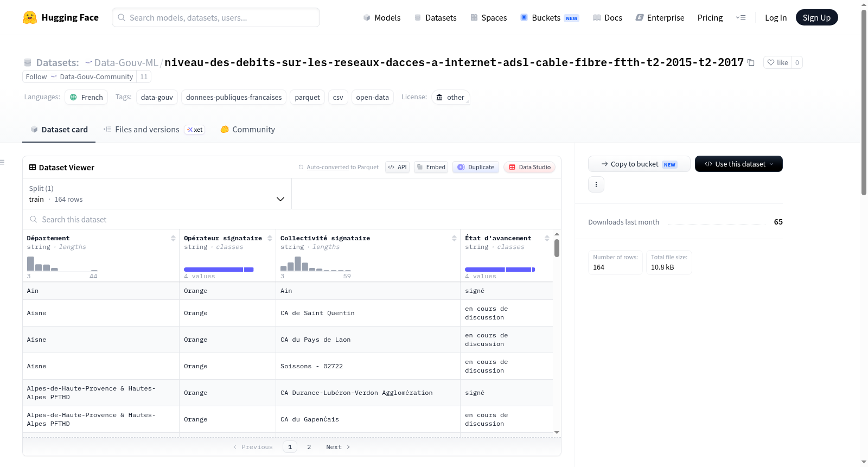Click the table scroll-down arrow
This screenshot has width=868, height=467.
click(x=557, y=432)
